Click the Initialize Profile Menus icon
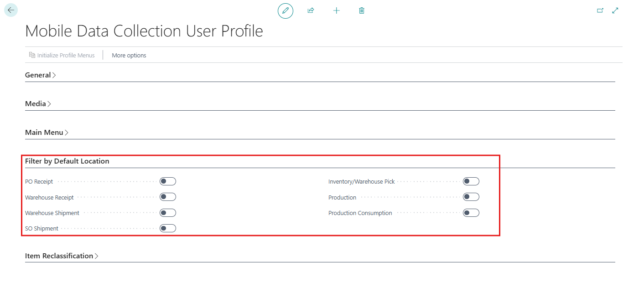This screenshot has height=282, width=644. 31,55
